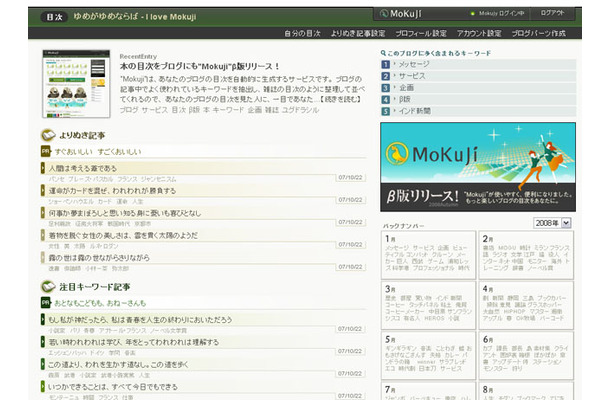This screenshot has height=400, width=610.
Task: Open the 2008年 year dropdown
Action: (552, 223)
